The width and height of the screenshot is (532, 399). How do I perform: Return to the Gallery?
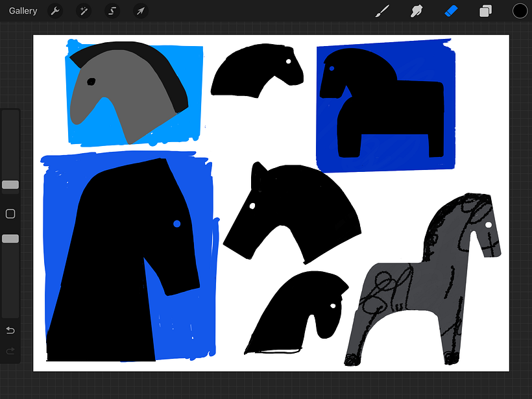click(x=23, y=11)
